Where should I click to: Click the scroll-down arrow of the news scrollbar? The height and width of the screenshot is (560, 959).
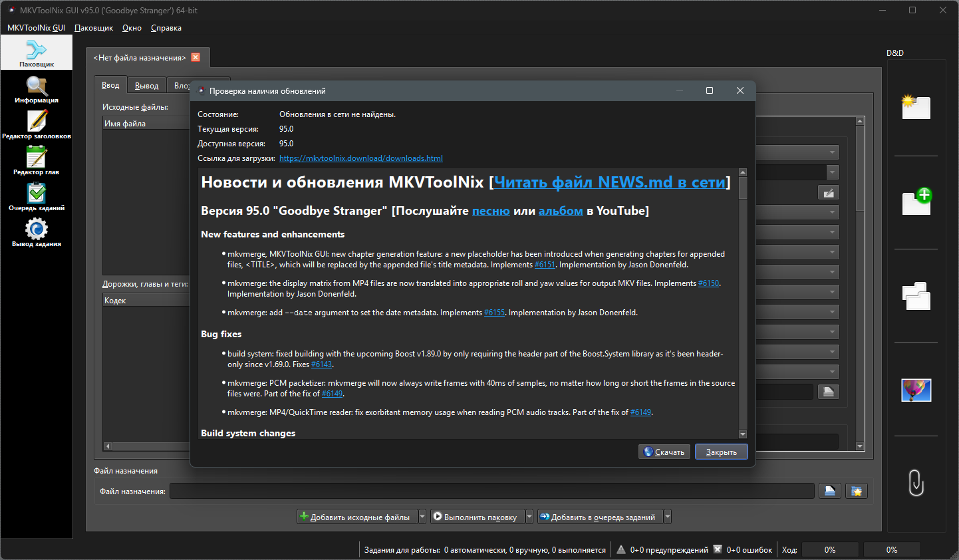(x=743, y=434)
